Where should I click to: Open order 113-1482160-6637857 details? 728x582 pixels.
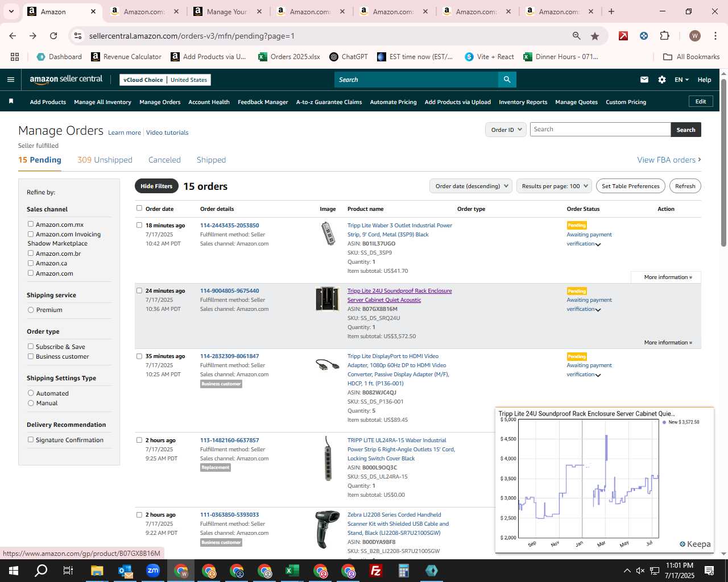(229, 440)
